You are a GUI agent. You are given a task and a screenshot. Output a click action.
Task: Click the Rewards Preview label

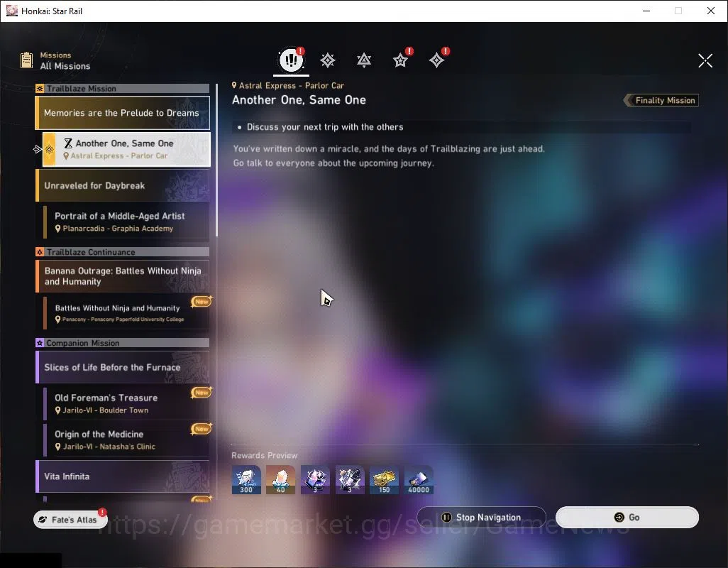(264, 455)
